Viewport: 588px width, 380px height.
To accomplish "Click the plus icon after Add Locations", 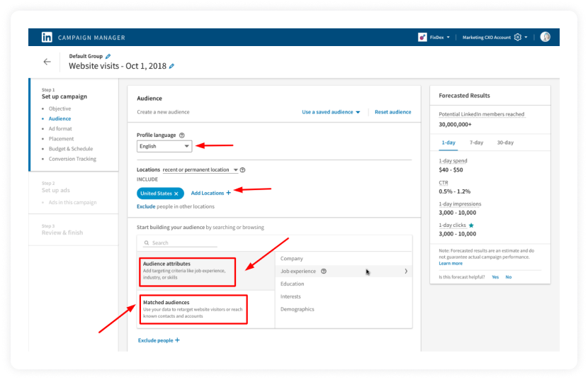I will [228, 193].
